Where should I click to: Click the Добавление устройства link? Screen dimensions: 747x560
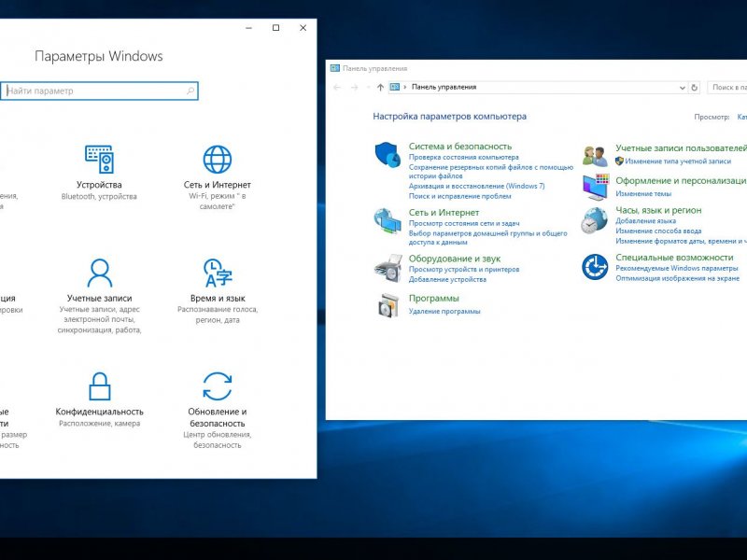pyautogui.click(x=447, y=279)
